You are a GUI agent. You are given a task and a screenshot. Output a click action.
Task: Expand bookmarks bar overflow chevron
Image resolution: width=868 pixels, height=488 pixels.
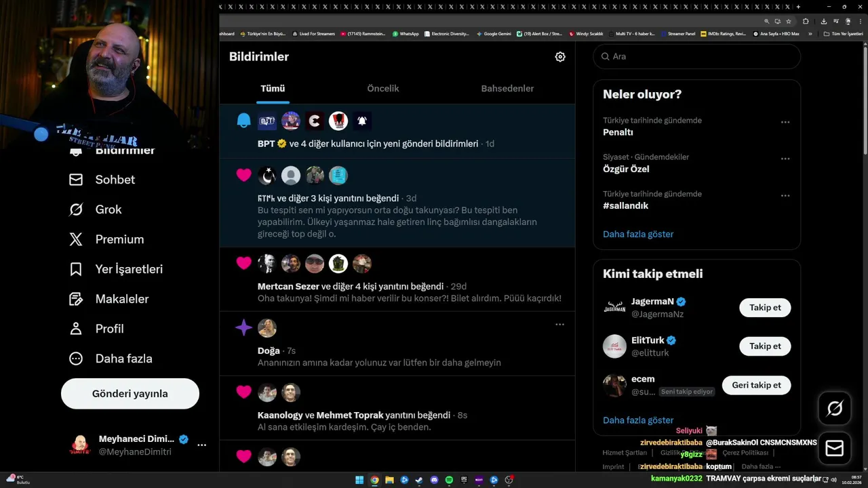(810, 34)
